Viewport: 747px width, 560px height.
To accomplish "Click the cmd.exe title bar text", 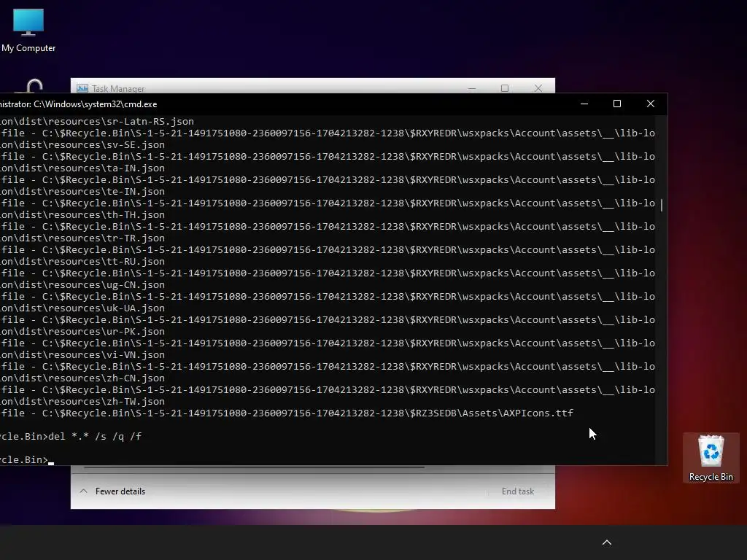I will (79, 104).
